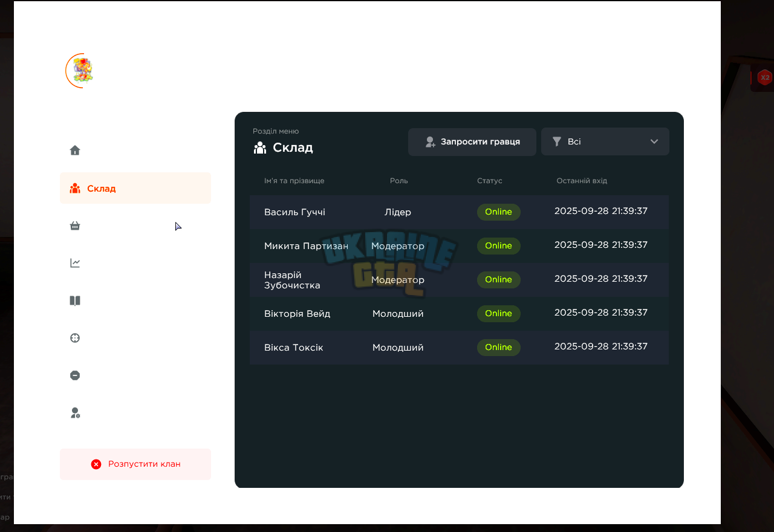
Task: Select player Назарій Зубочистка
Action: point(292,280)
